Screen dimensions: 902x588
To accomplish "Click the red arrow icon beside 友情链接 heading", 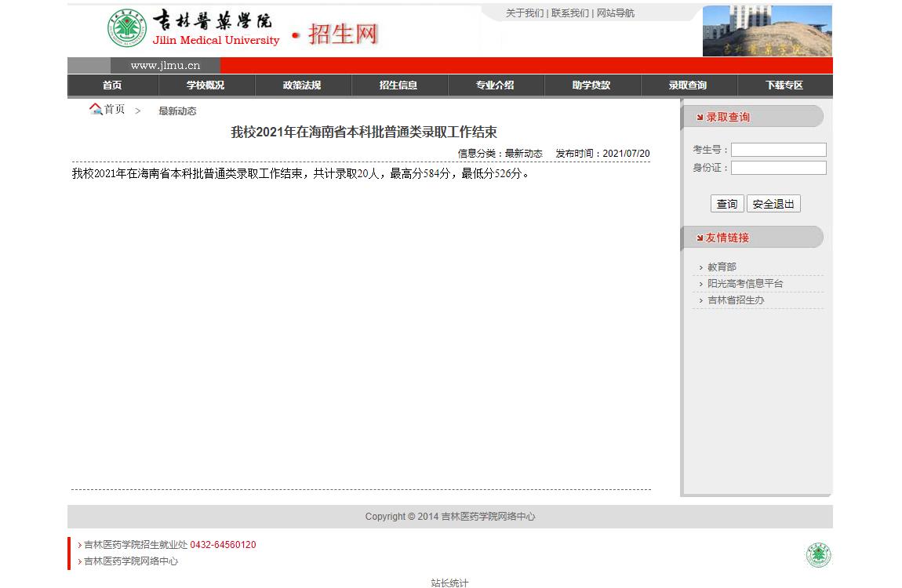I will pyautogui.click(x=700, y=238).
